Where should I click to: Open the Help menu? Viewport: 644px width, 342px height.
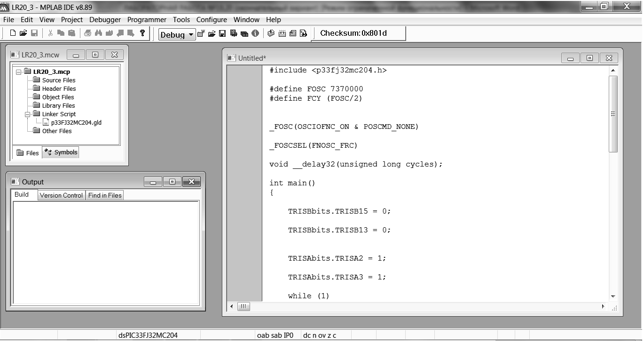pyautogui.click(x=274, y=20)
